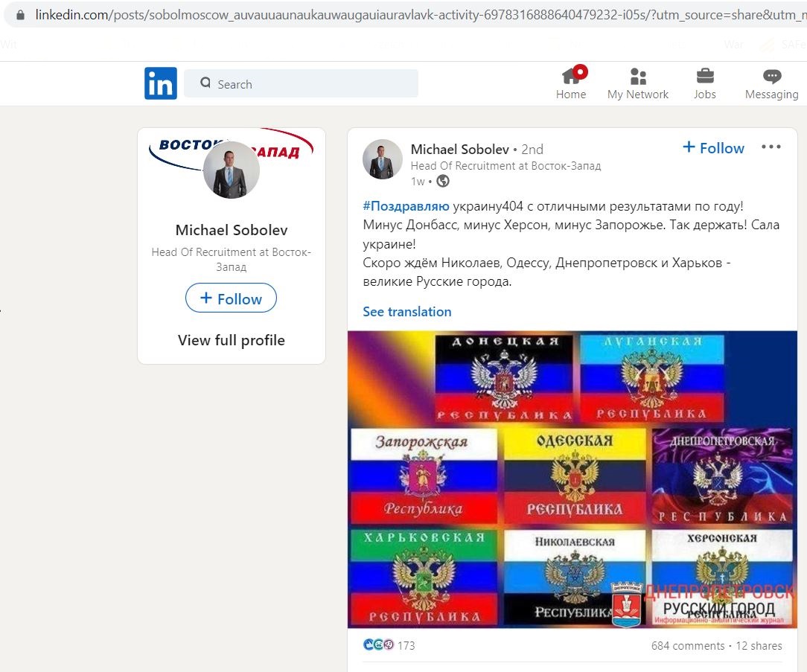The height and width of the screenshot is (672, 807).
Task: Follow Michael Sobolev from the profile card
Action: (231, 298)
